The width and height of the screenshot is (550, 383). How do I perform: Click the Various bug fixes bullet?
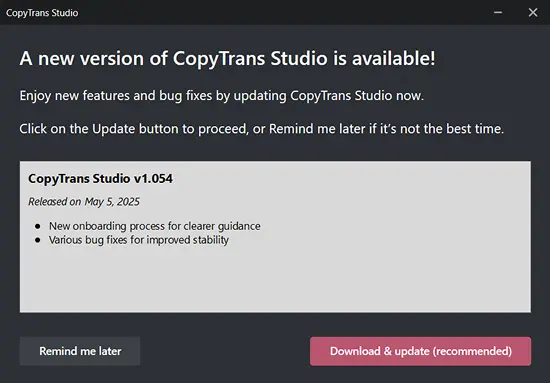(x=139, y=240)
